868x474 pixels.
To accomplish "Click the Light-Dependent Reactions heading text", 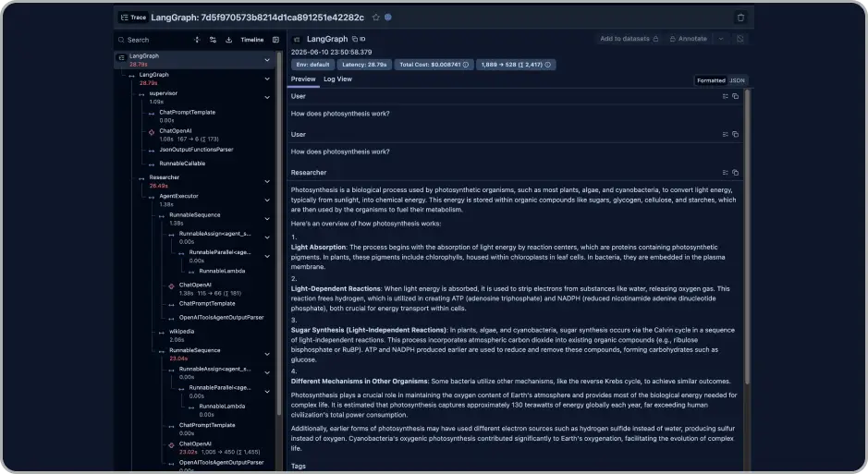I will click(x=336, y=288).
